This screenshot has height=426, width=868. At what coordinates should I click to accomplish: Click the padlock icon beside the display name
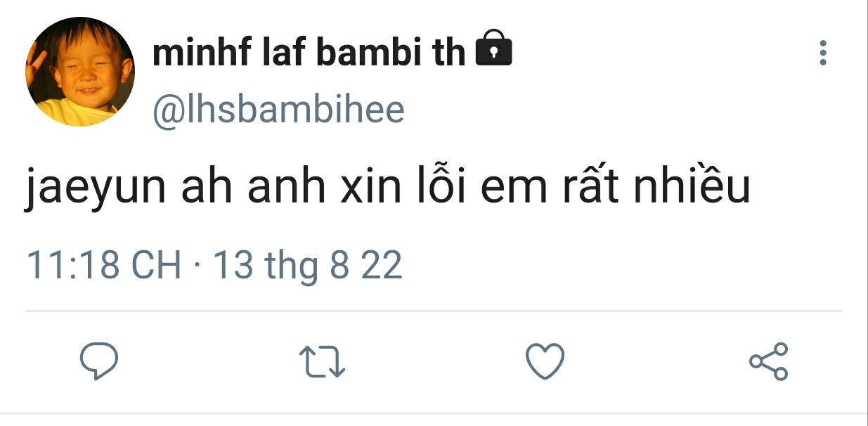494,49
